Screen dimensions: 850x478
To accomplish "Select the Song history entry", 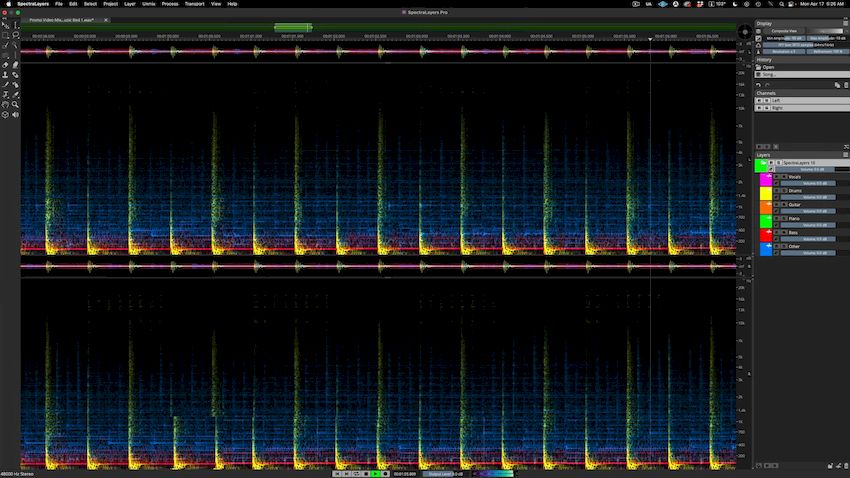I will [802, 74].
